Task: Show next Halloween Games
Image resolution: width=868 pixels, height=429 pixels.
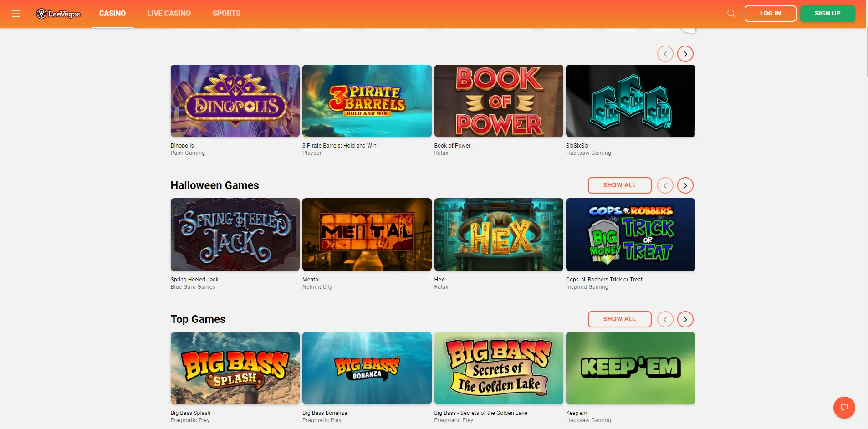Action: [685, 185]
